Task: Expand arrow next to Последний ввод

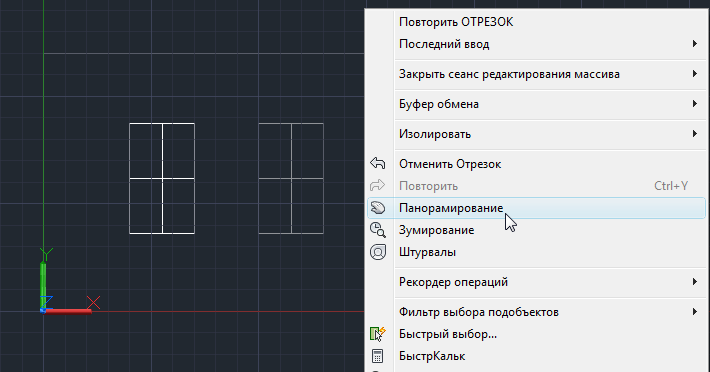Action: pyautogui.click(x=695, y=44)
